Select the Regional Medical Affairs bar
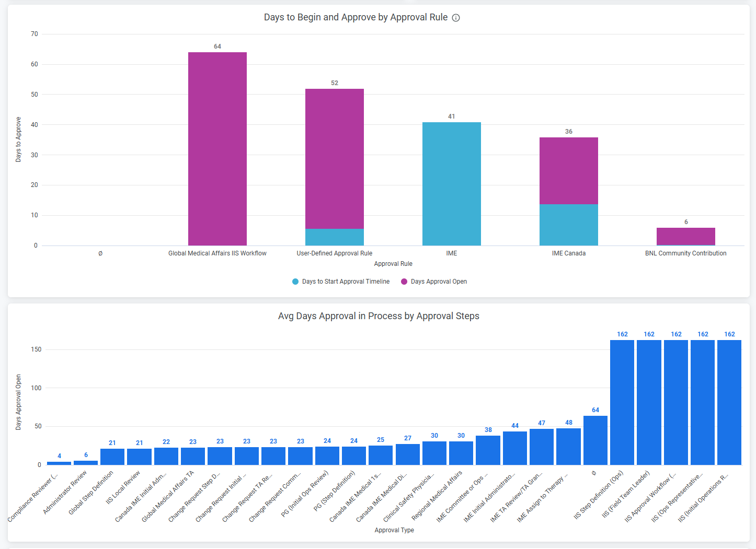756x549 pixels. pyautogui.click(x=461, y=453)
